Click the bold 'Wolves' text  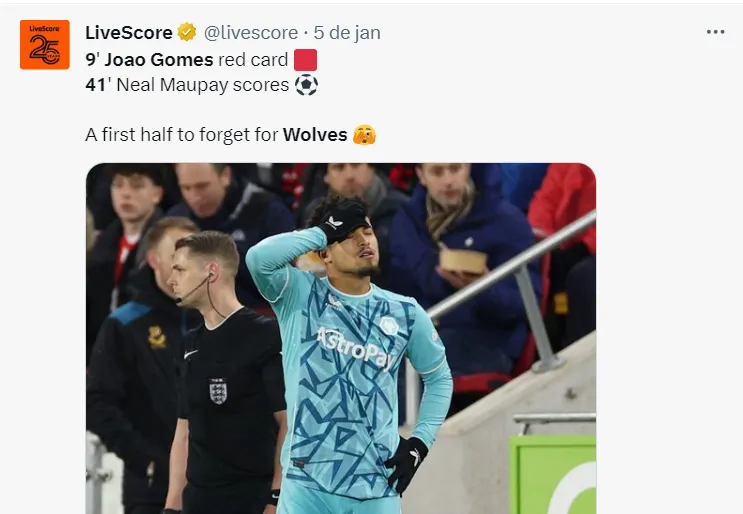315,134
